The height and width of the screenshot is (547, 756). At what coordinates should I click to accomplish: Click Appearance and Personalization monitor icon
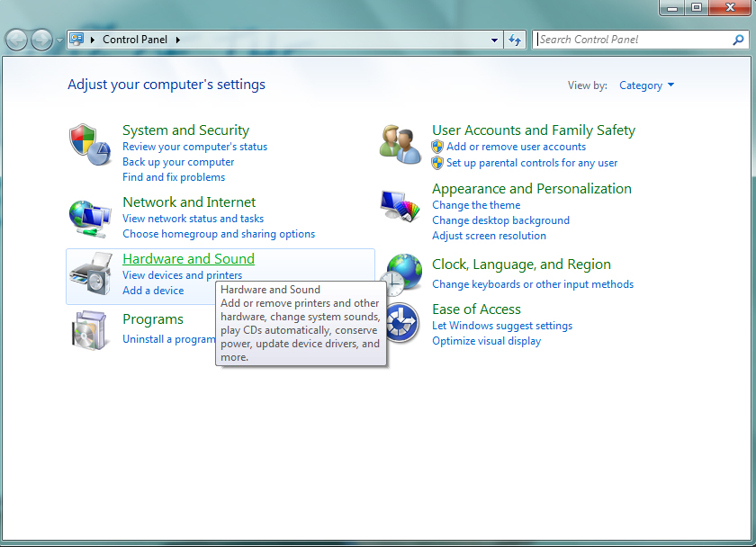[400, 206]
